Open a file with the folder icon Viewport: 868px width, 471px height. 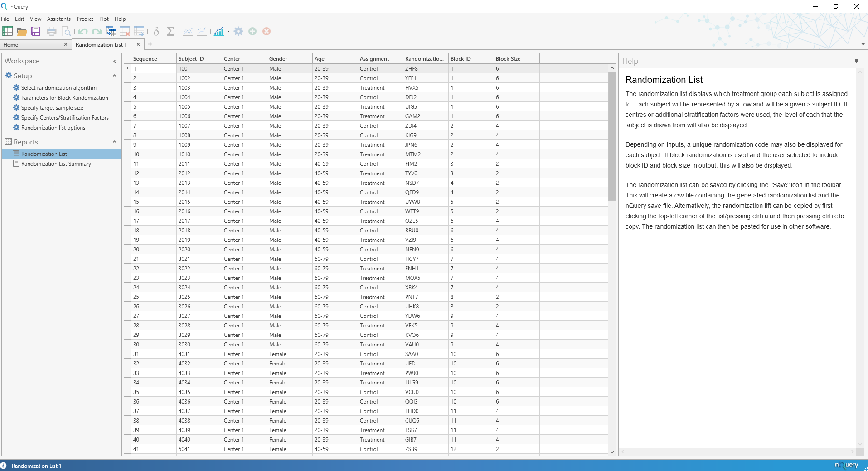[21, 31]
